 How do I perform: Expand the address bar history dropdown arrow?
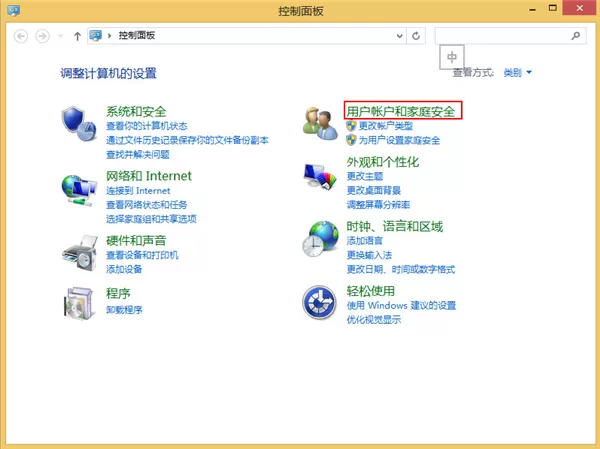[399, 36]
